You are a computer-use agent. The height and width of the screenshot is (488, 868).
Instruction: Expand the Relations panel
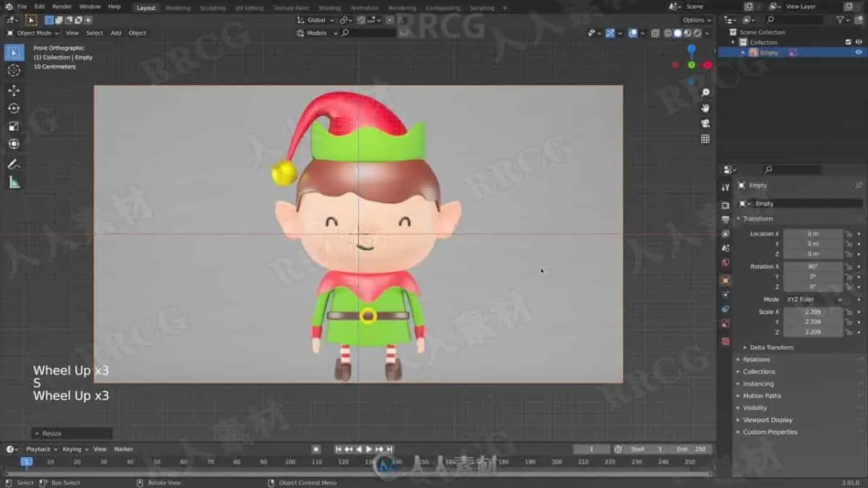(756, 359)
